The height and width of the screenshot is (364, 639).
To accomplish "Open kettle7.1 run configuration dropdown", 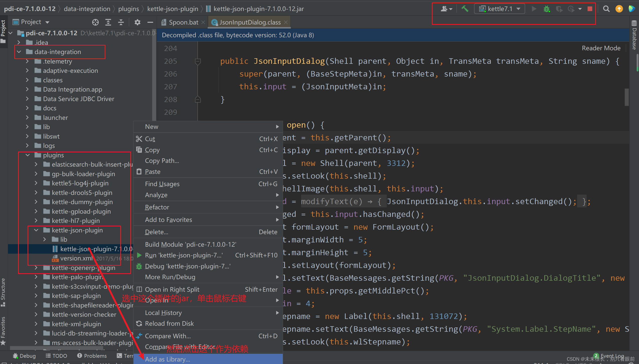I will [500, 9].
